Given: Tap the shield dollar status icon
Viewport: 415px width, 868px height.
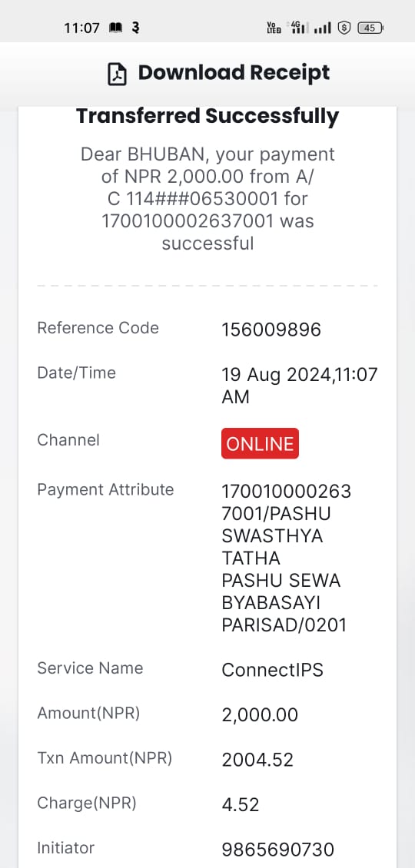Looking at the screenshot, I should [344, 28].
